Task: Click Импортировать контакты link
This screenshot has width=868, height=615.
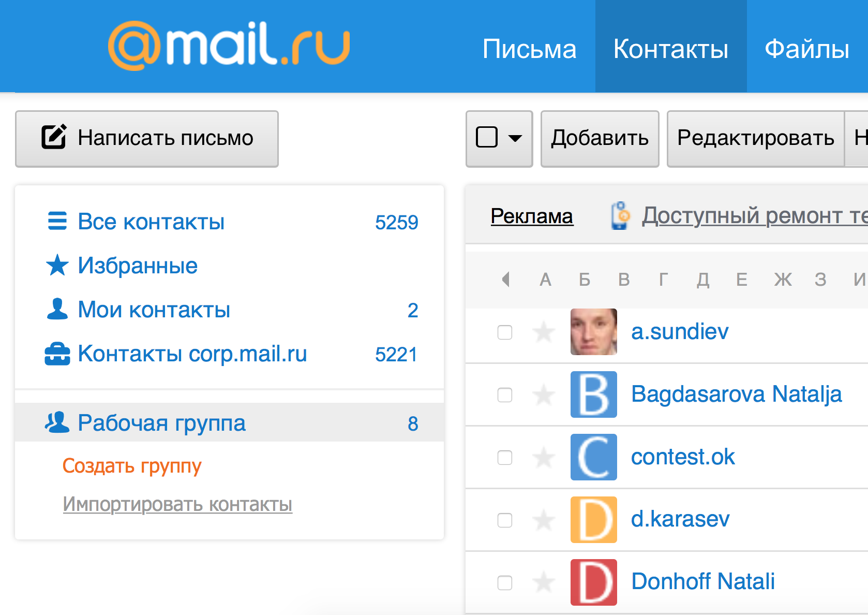Action: click(177, 504)
